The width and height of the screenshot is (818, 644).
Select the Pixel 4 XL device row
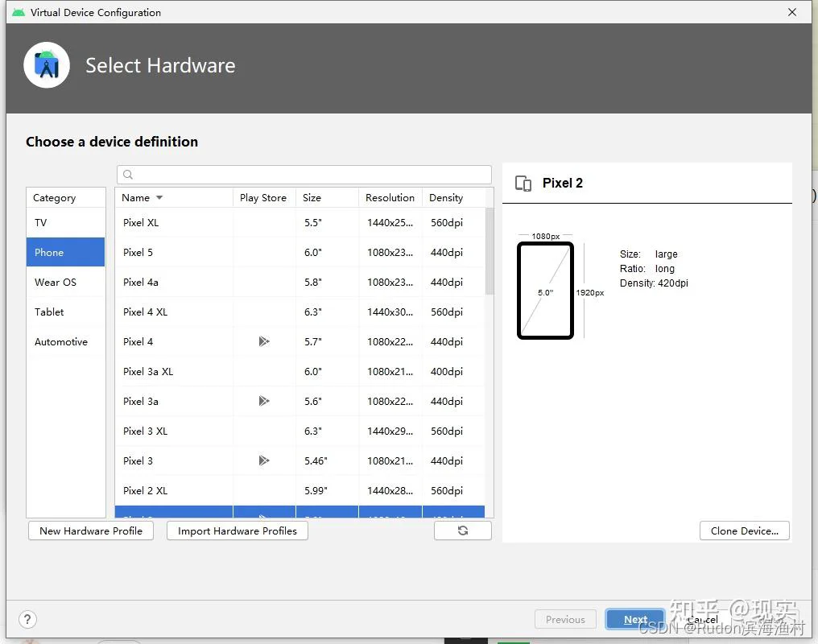pos(300,312)
